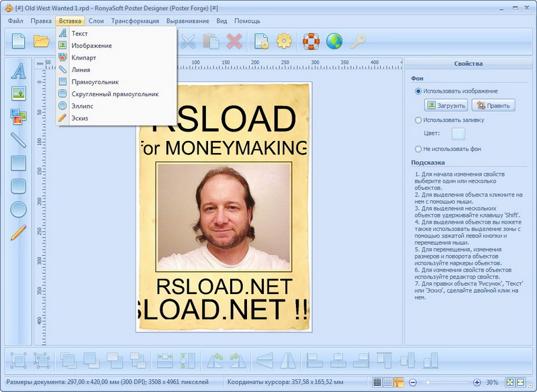Click the Цвет color swatch

click(458, 134)
